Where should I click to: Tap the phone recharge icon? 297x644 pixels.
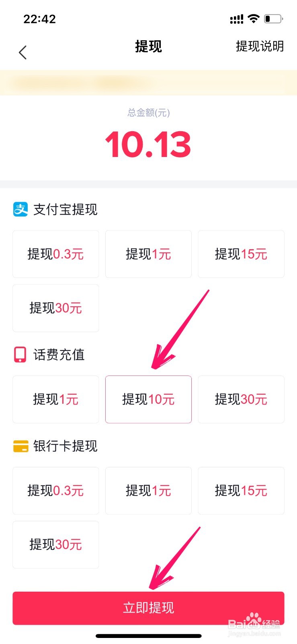coord(20,355)
